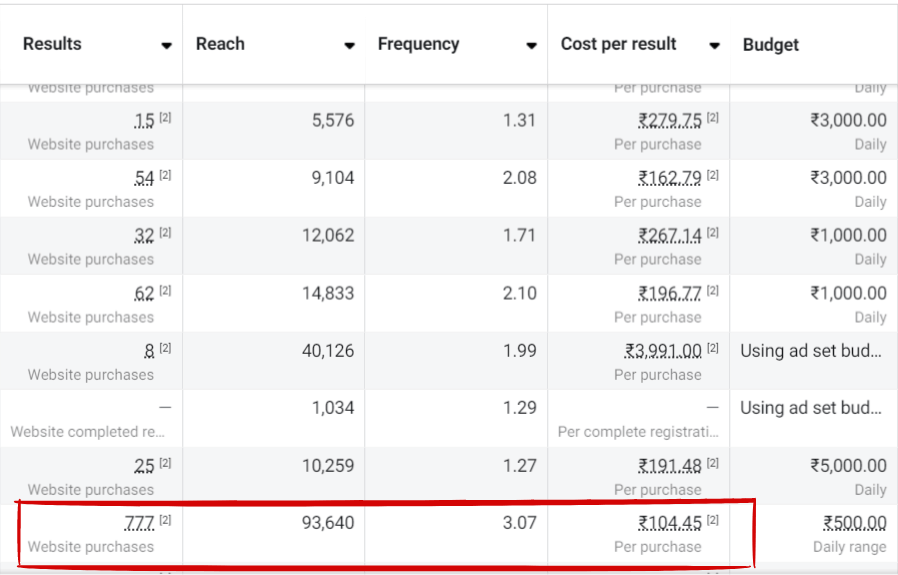Image resolution: width=898 pixels, height=575 pixels.
Task: Click the footnote marker beside ₹191.48 cost
Action: click(x=713, y=463)
